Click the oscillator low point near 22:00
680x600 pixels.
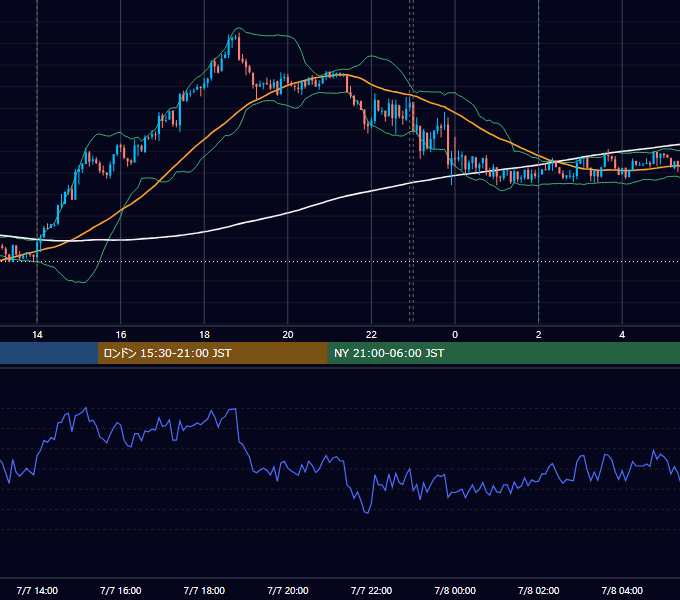pos(368,512)
